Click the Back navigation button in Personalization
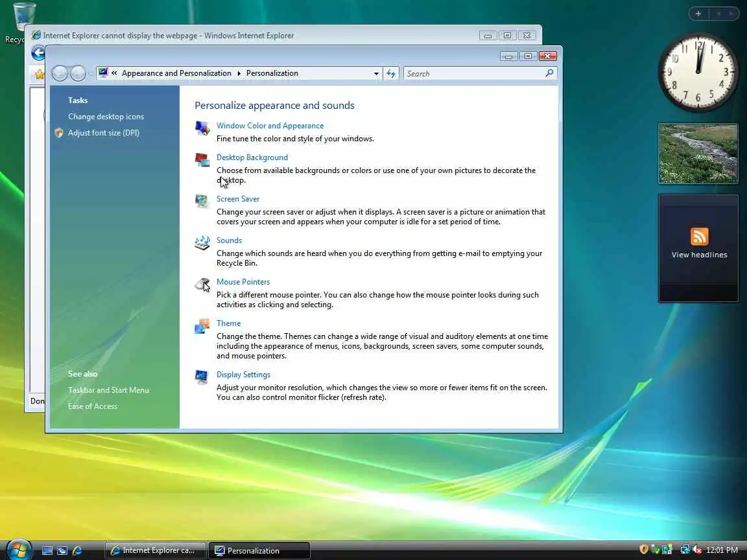 click(x=60, y=73)
